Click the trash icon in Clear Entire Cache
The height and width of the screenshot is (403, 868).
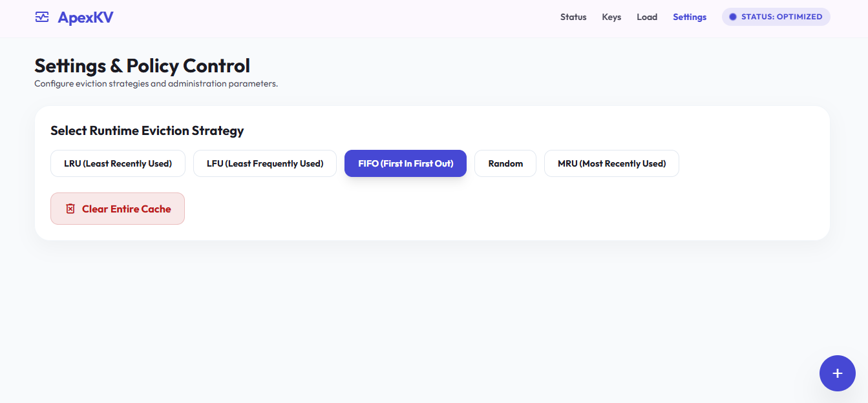(70, 209)
